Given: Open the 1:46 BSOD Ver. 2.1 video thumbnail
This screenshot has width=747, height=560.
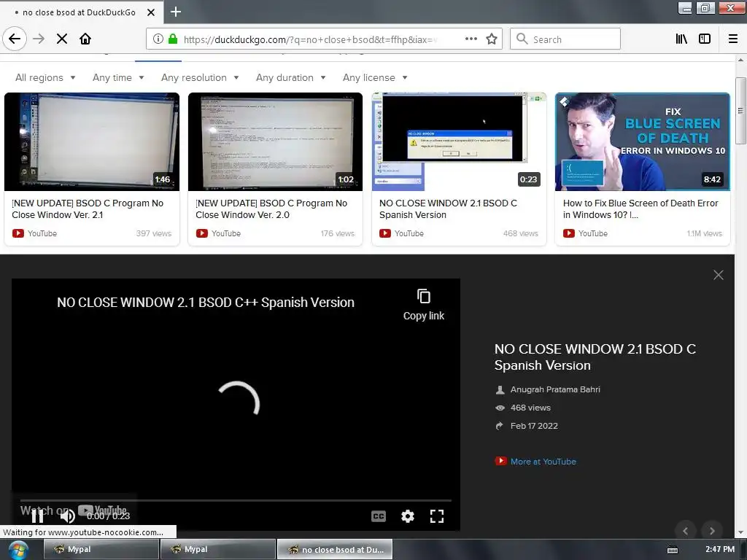Looking at the screenshot, I should click(92, 141).
